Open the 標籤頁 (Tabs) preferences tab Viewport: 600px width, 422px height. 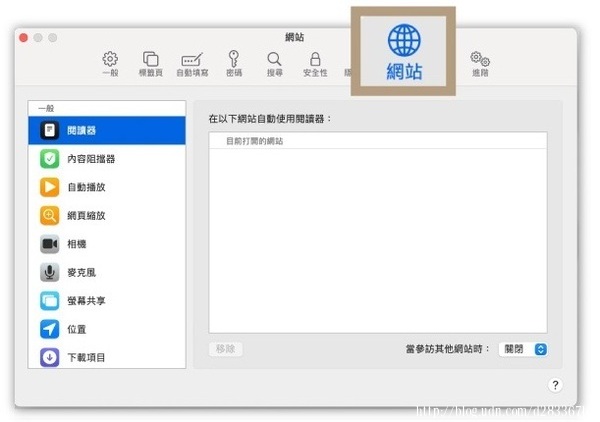[151, 64]
